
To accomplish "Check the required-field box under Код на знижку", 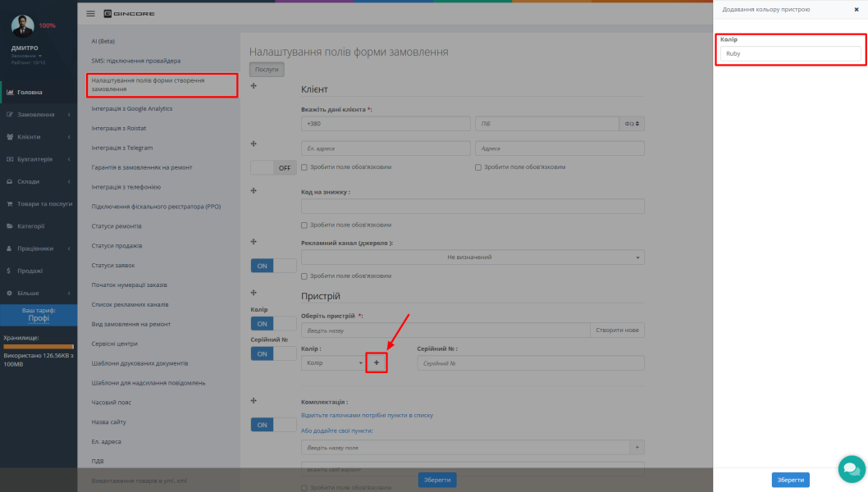I will [x=304, y=225].
